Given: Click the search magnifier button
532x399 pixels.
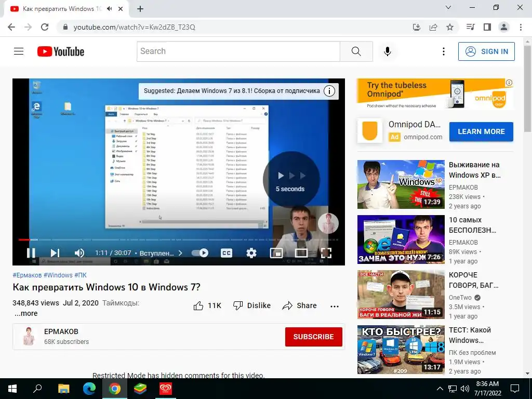Looking at the screenshot, I should 356,51.
